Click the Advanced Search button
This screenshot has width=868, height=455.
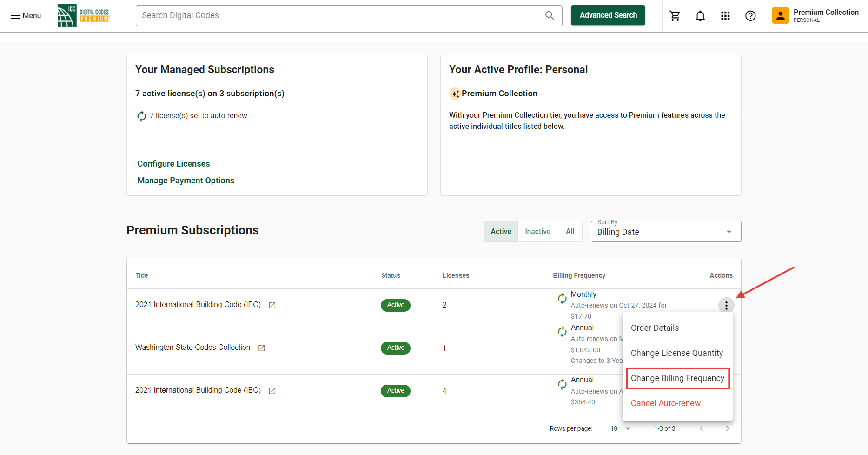click(608, 15)
